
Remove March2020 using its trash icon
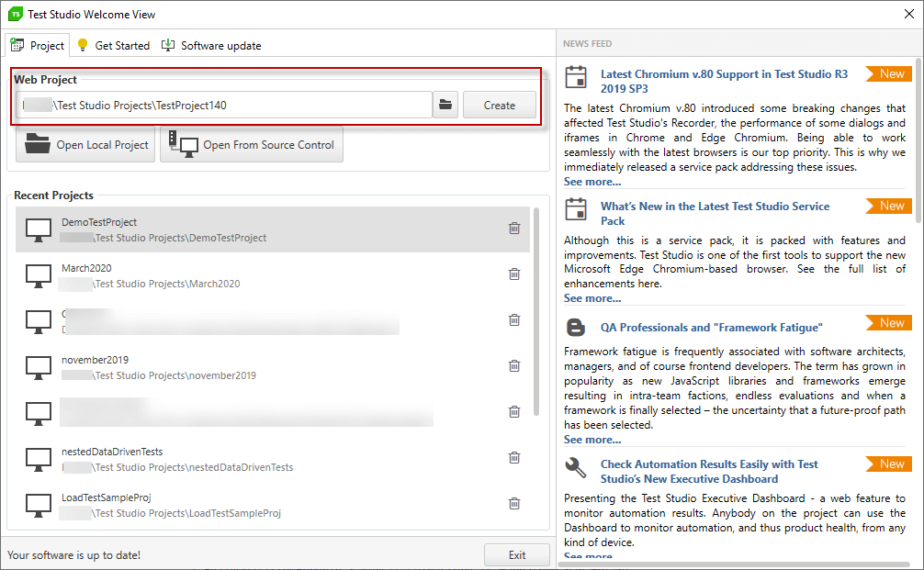(x=514, y=274)
